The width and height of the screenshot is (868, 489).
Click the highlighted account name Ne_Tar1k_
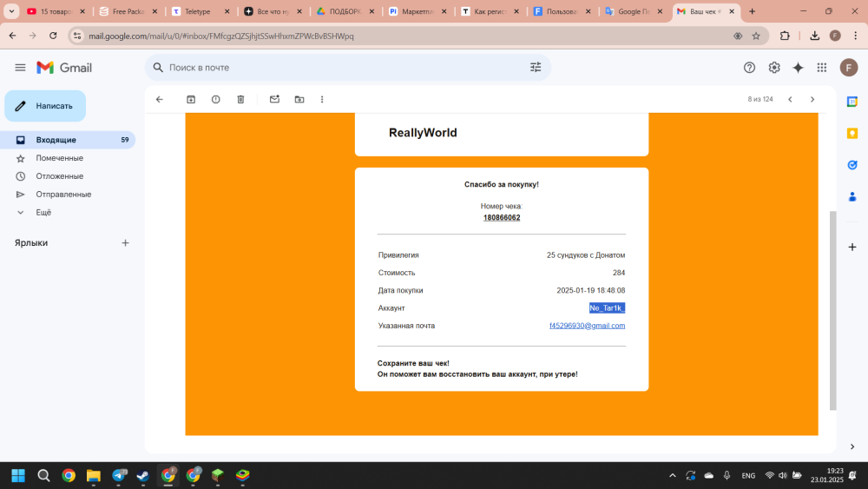[x=607, y=308]
